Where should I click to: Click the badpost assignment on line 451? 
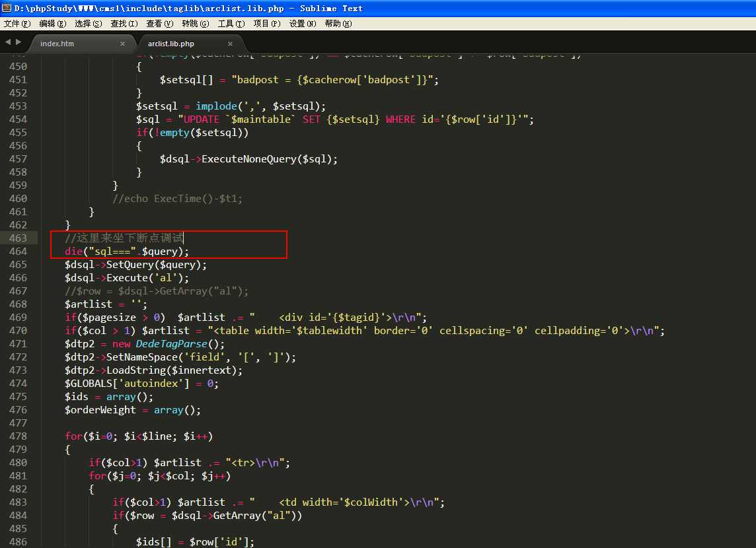[x=299, y=80]
